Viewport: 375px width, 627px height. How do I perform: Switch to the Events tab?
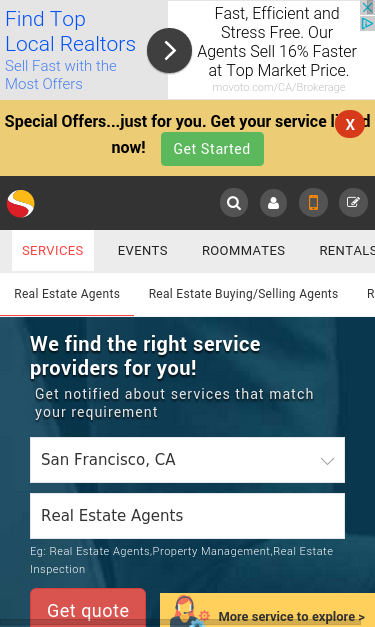tap(143, 251)
